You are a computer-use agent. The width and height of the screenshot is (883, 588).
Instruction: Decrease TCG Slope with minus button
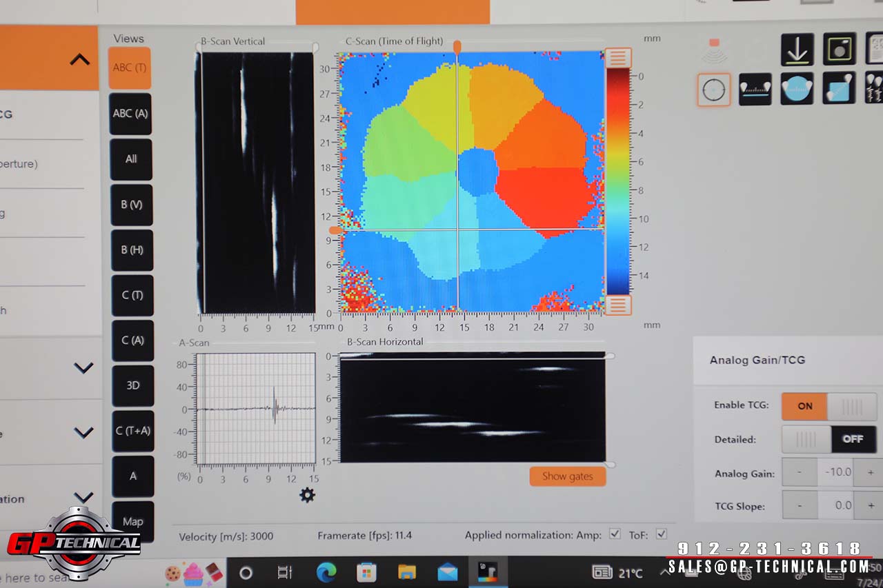800,505
